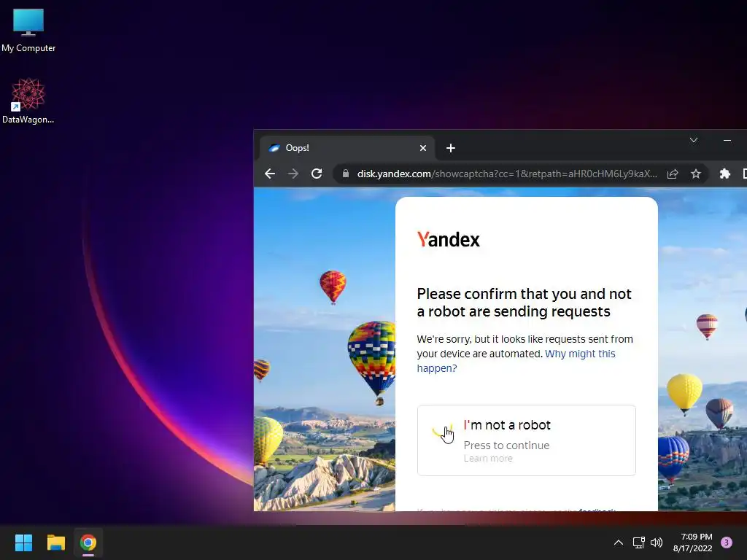
Task: Open the DataWagon desktop shortcut
Action: click(28, 101)
